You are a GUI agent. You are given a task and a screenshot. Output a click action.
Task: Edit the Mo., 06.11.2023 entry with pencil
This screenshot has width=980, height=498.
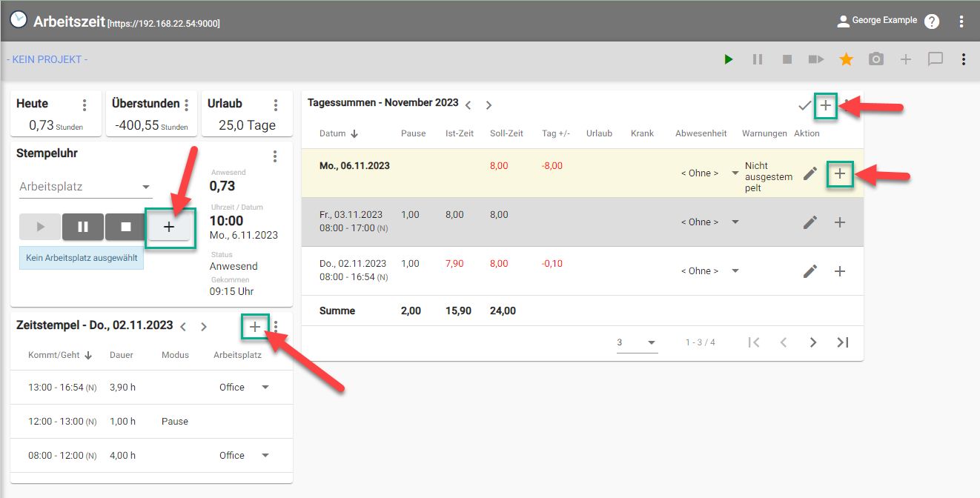pyautogui.click(x=810, y=173)
